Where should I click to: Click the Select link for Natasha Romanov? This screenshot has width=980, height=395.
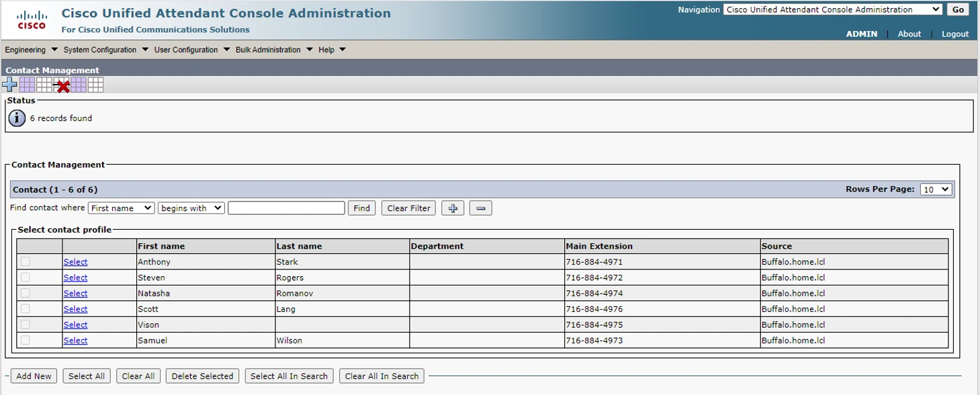point(75,294)
